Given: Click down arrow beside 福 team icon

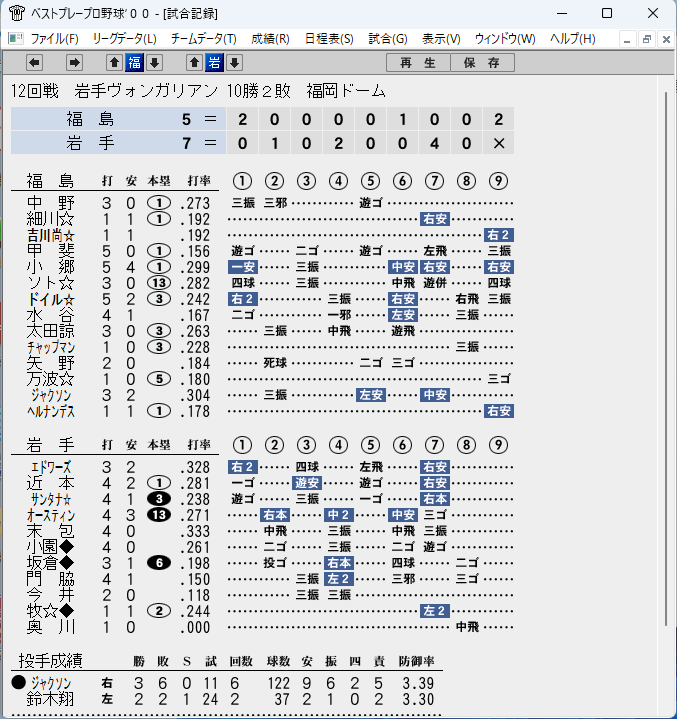Looking at the screenshot, I should [x=155, y=62].
